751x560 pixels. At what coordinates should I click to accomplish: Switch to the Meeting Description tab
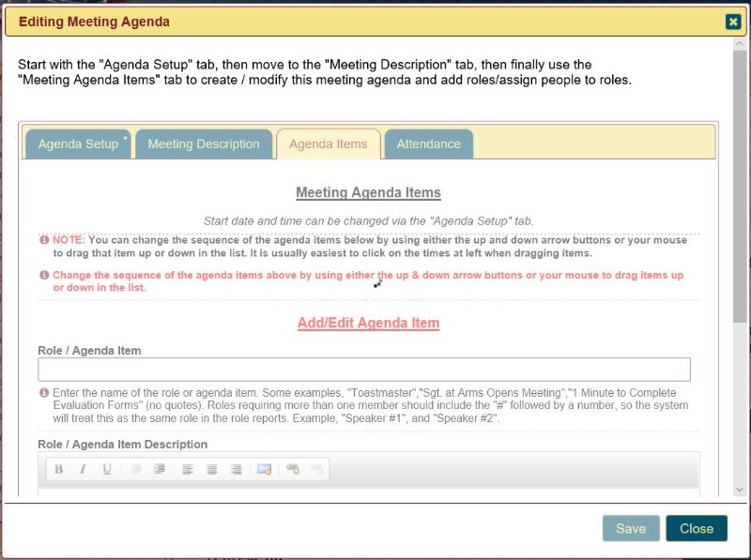click(204, 144)
